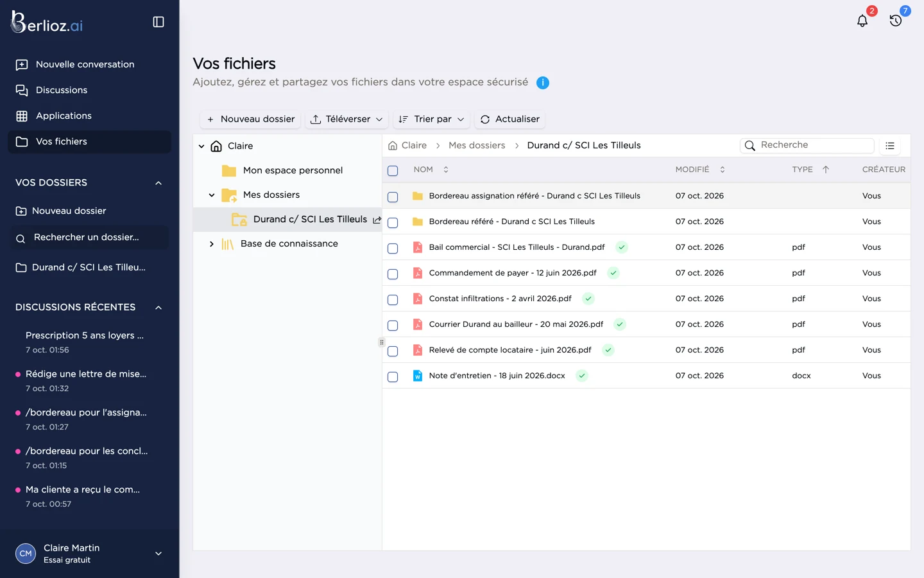This screenshot has height=578, width=924.
Task: Click the share icon on Durand c/ SCI Les Tilleuls
Action: tap(377, 220)
